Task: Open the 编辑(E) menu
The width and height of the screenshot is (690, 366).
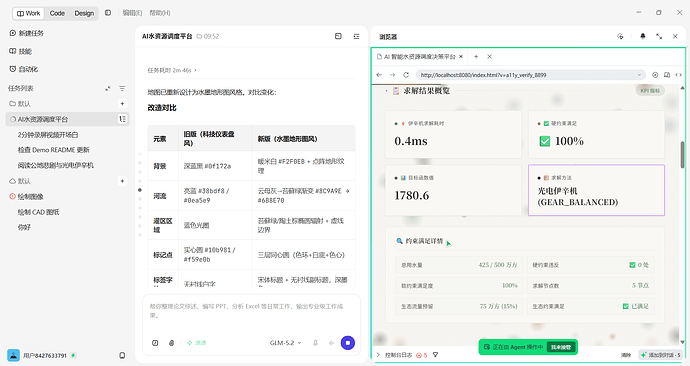Action: pos(132,13)
